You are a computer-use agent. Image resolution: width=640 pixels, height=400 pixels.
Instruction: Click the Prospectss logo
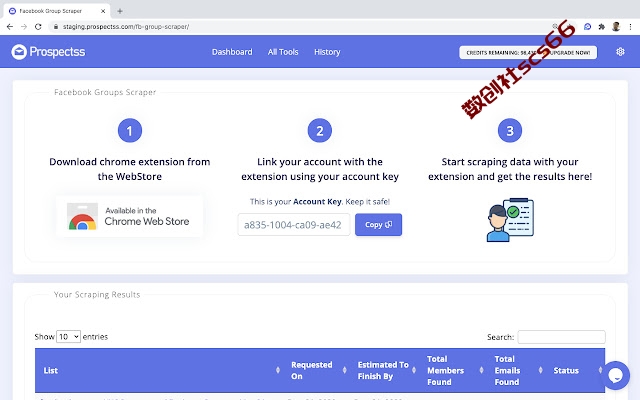pos(48,52)
